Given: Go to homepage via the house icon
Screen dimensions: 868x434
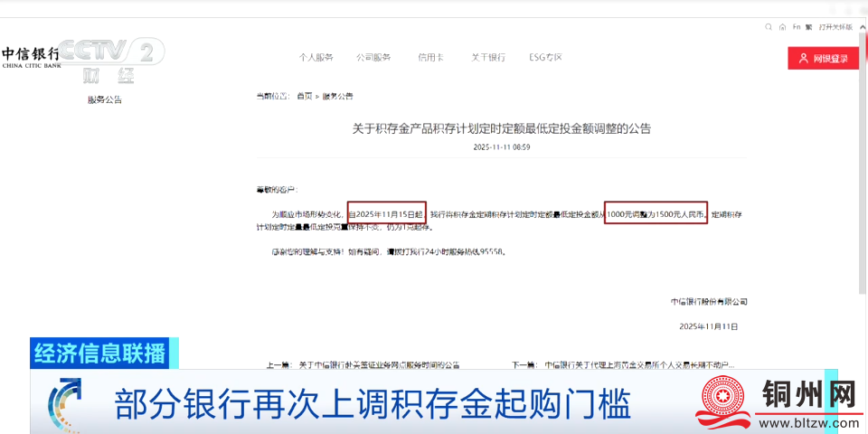Looking at the screenshot, I should point(782,26).
